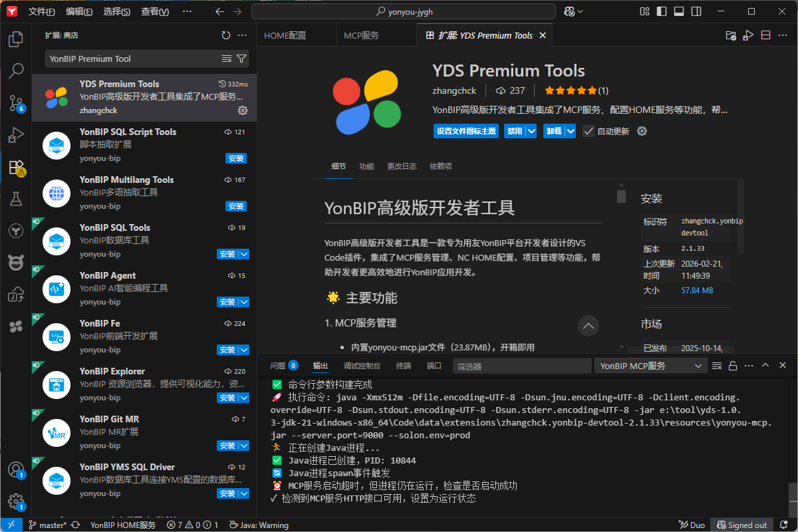Open editor more actions ellipsis
This screenshot has width=798, height=532.
783,35
